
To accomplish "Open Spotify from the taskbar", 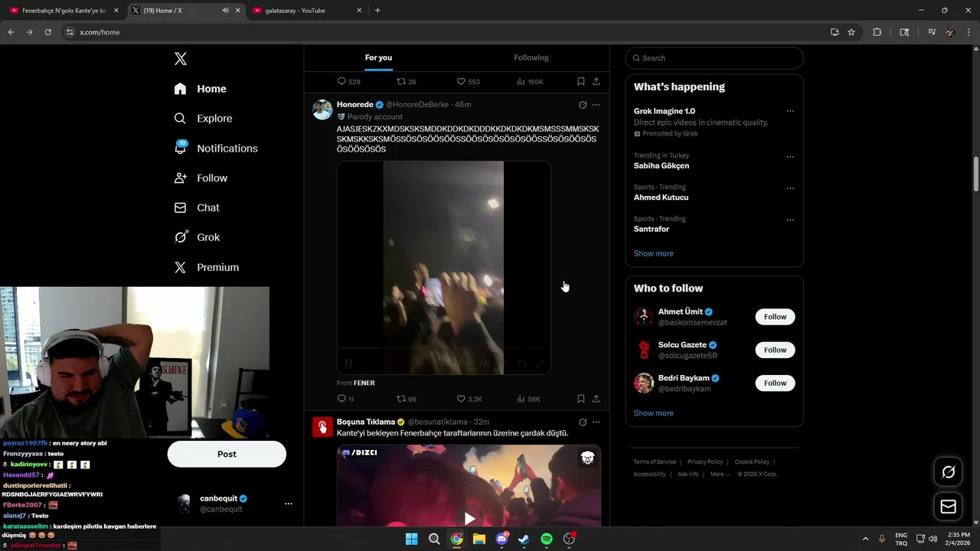I will coord(547,539).
